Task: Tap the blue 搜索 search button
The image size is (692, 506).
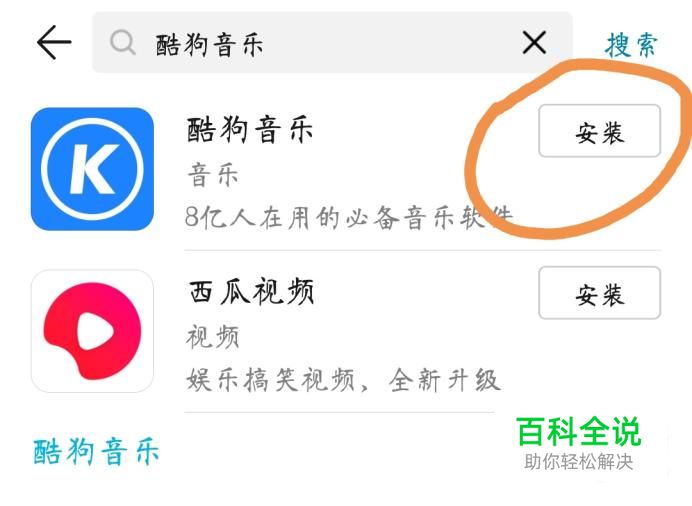Action: pos(631,45)
